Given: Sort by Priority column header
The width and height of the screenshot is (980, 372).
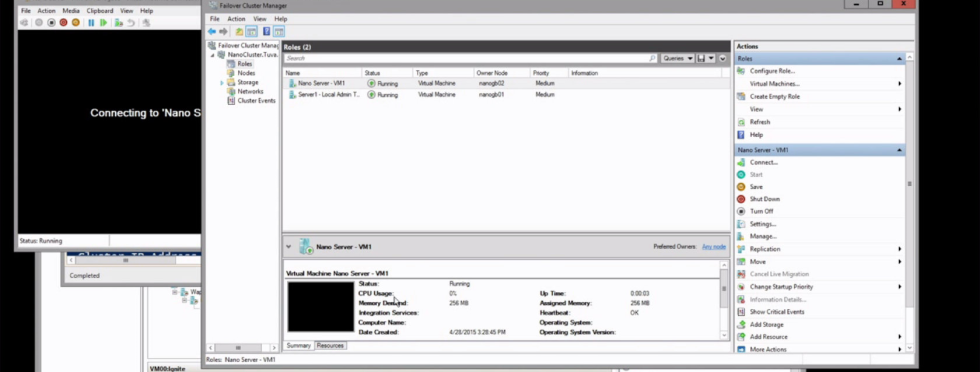Looking at the screenshot, I should [x=549, y=73].
